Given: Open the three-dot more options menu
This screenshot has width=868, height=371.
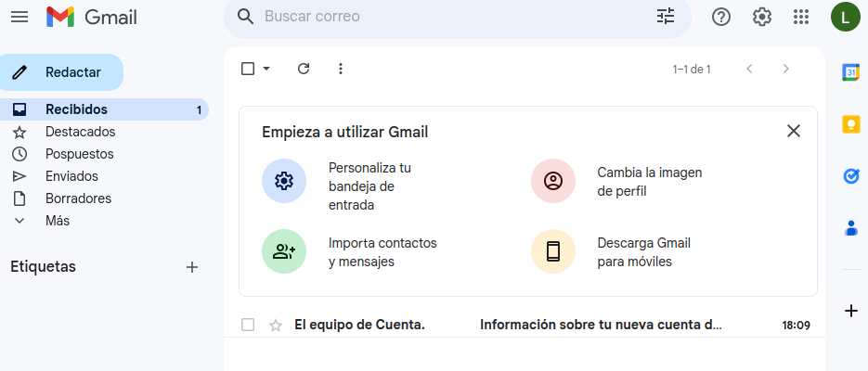Looking at the screenshot, I should (x=340, y=69).
